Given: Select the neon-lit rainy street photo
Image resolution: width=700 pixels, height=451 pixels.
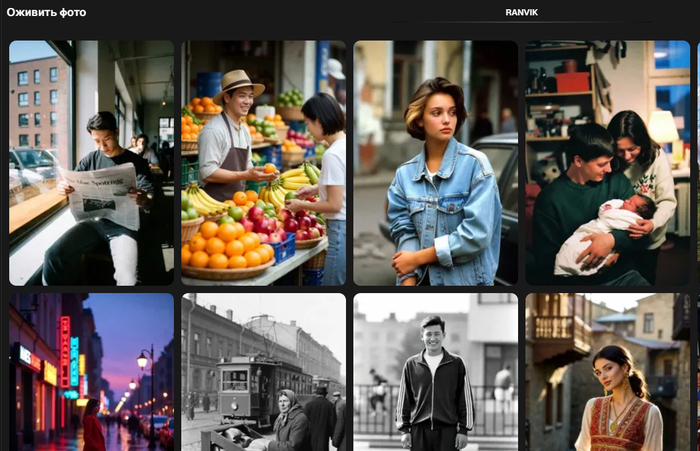Looking at the screenshot, I should pos(92,372).
